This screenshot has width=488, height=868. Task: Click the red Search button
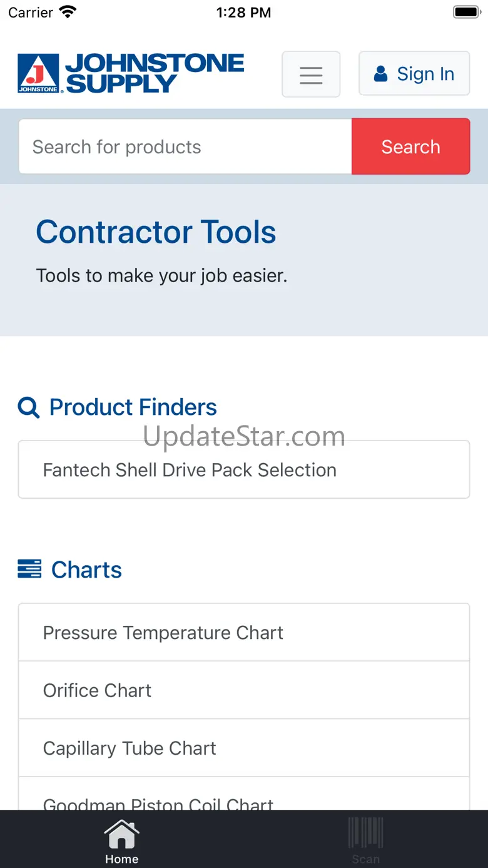[x=410, y=147]
